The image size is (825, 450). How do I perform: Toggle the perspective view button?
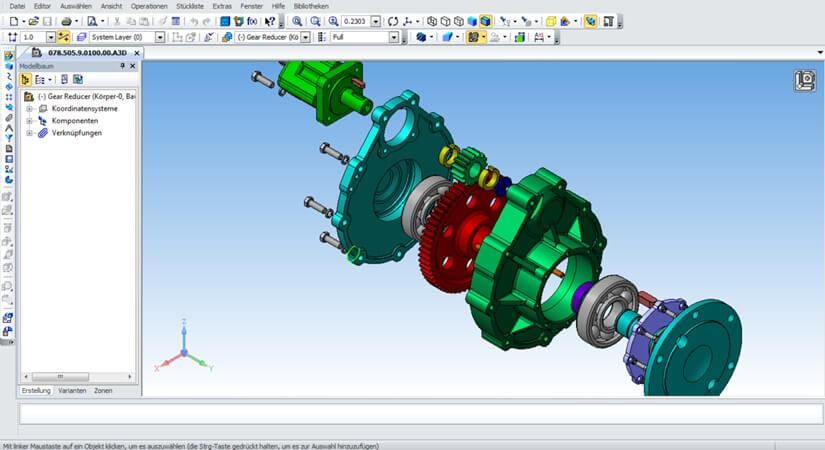tap(591, 20)
